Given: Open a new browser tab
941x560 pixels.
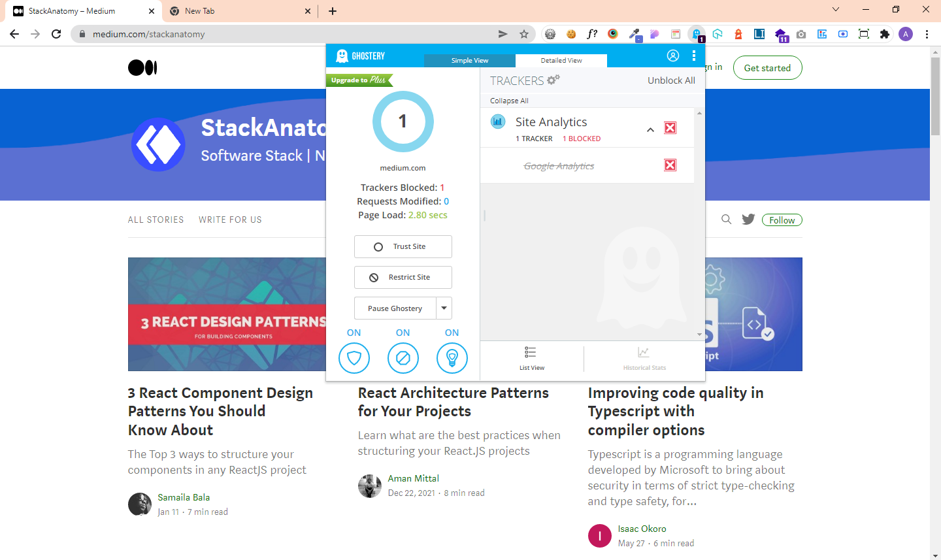Looking at the screenshot, I should [x=333, y=11].
